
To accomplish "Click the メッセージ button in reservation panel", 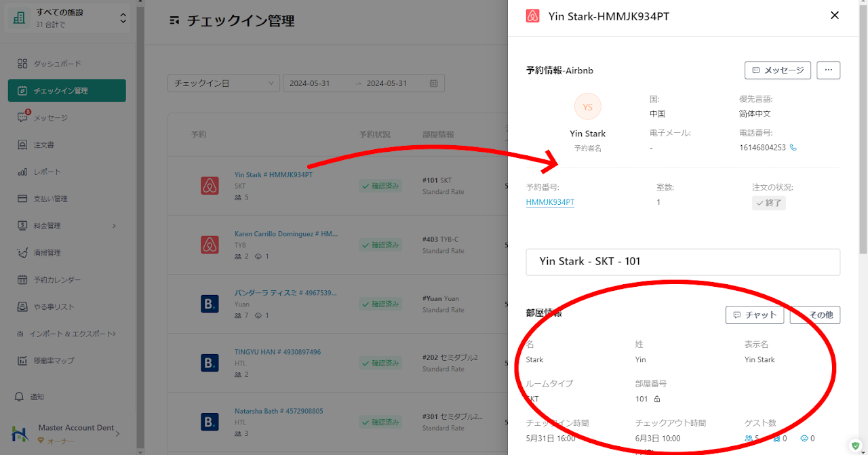I will [x=777, y=70].
